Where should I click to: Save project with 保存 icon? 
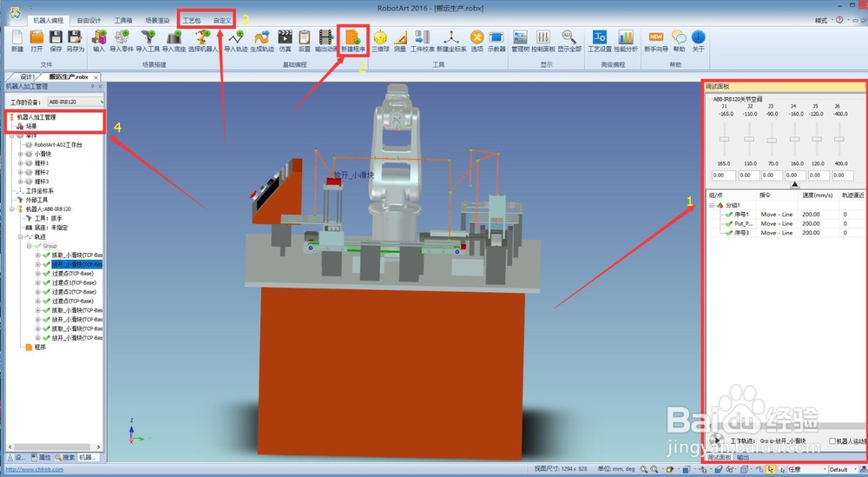tap(56, 41)
